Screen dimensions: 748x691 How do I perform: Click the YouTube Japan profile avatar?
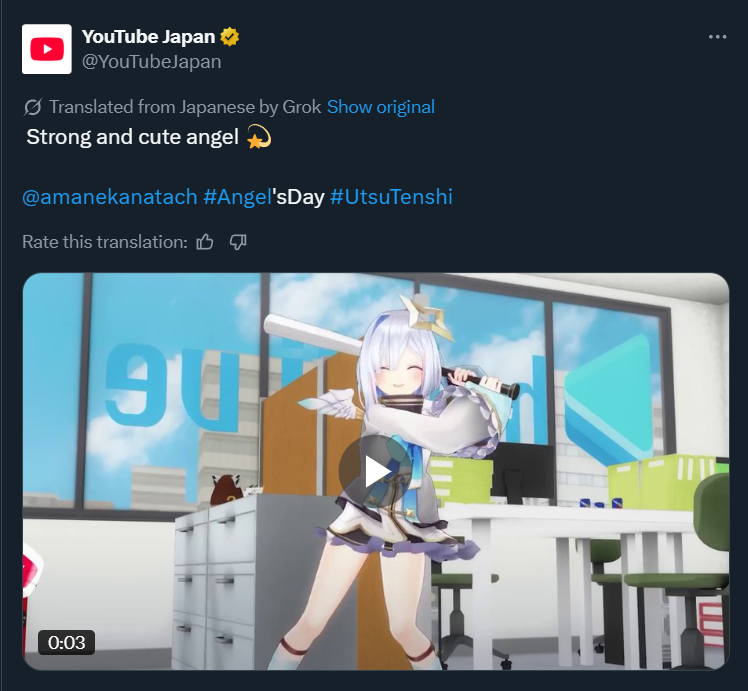(47, 49)
